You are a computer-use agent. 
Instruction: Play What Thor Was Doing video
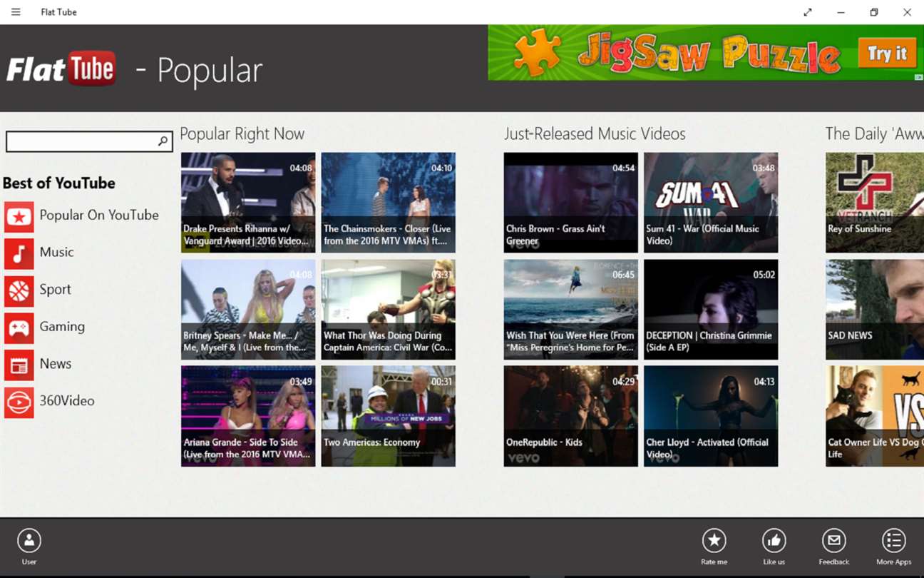[x=388, y=310]
